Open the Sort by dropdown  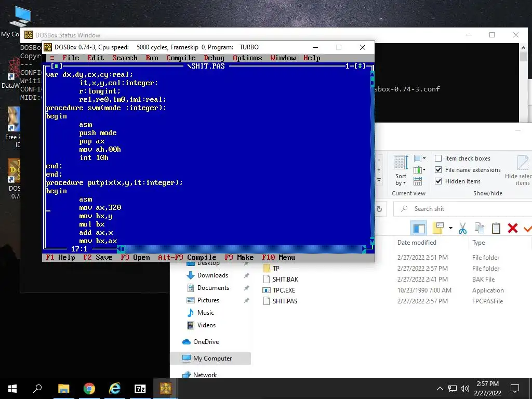[x=401, y=170]
